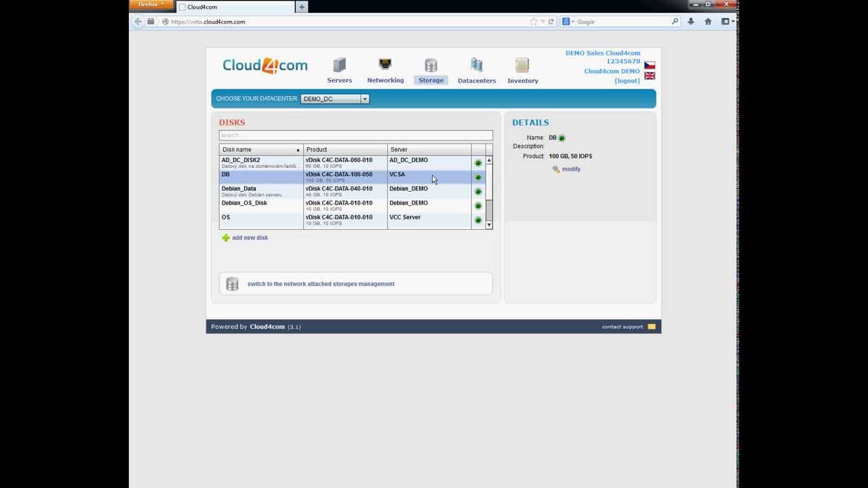
Task: Click the green status dot next to DB name in Details
Action: pyautogui.click(x=561, y=138)
